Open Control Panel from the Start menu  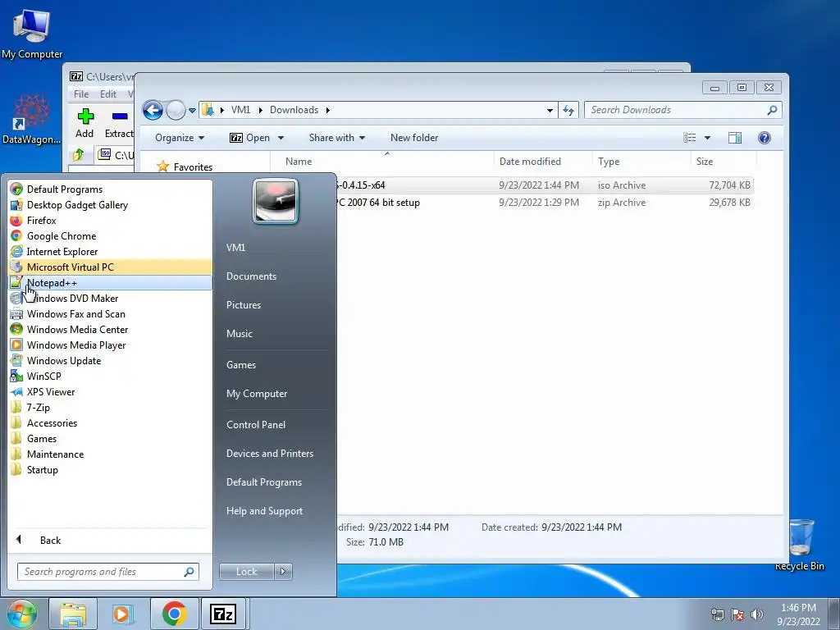256,425
